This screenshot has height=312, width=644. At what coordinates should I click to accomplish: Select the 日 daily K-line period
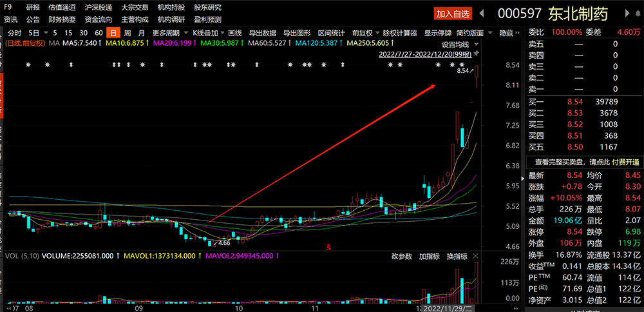(113, 34)
